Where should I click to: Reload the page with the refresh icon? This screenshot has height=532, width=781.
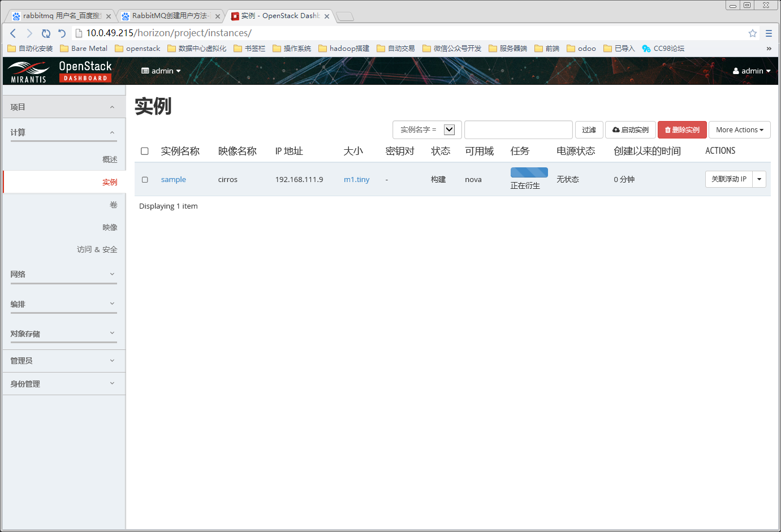pyautogui.click(x=46, y=33)
